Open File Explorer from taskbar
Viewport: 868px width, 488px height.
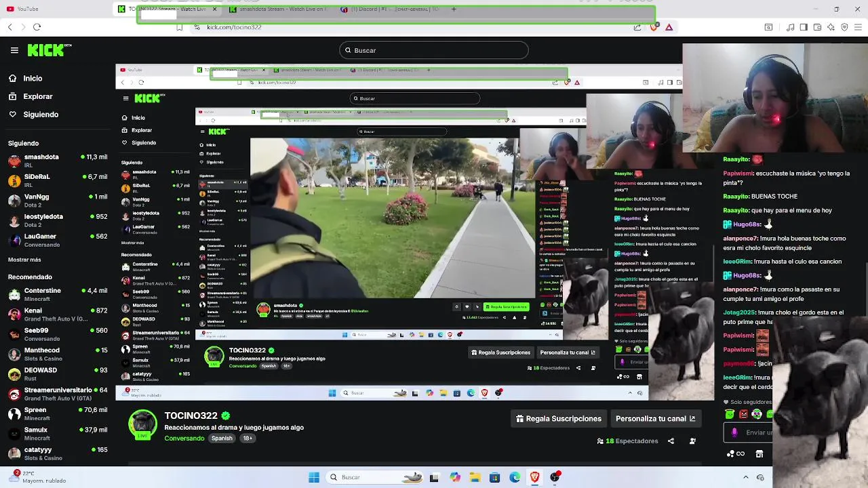coord(475,477)
